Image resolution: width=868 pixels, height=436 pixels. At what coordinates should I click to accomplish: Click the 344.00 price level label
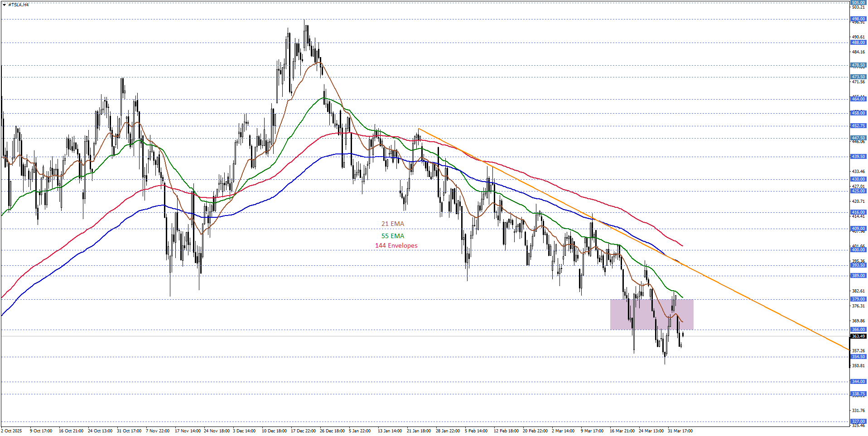coord(858,382)
